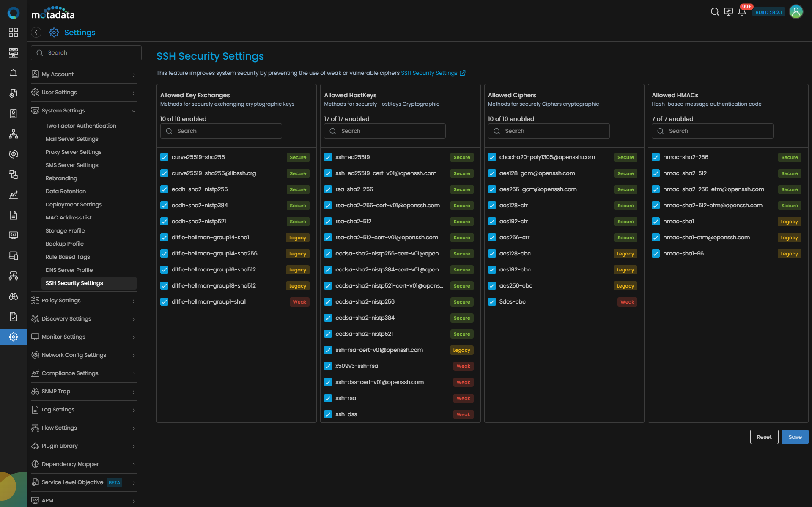Click the alert bell icon in left rail

pos(14,73)
